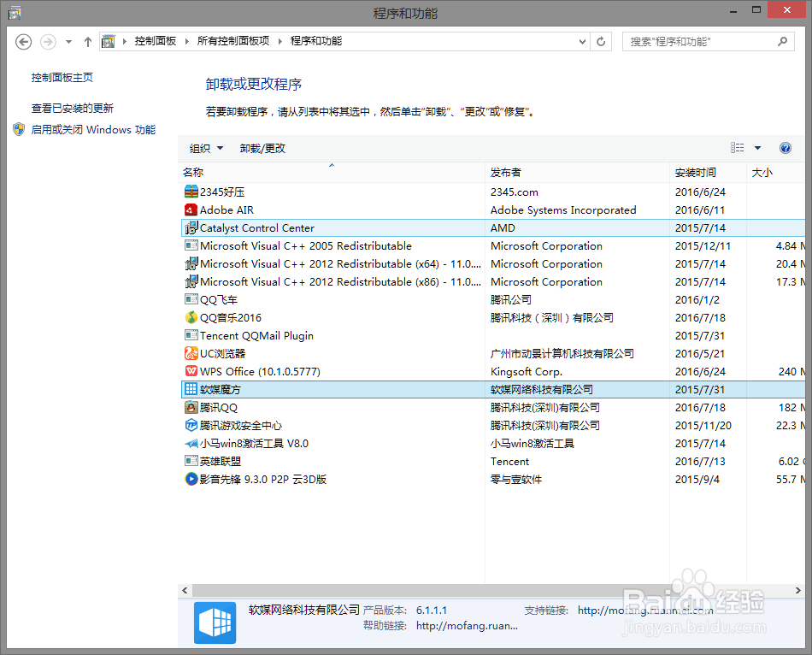Click the control panel icon in address bar

(x=109, y=41)
